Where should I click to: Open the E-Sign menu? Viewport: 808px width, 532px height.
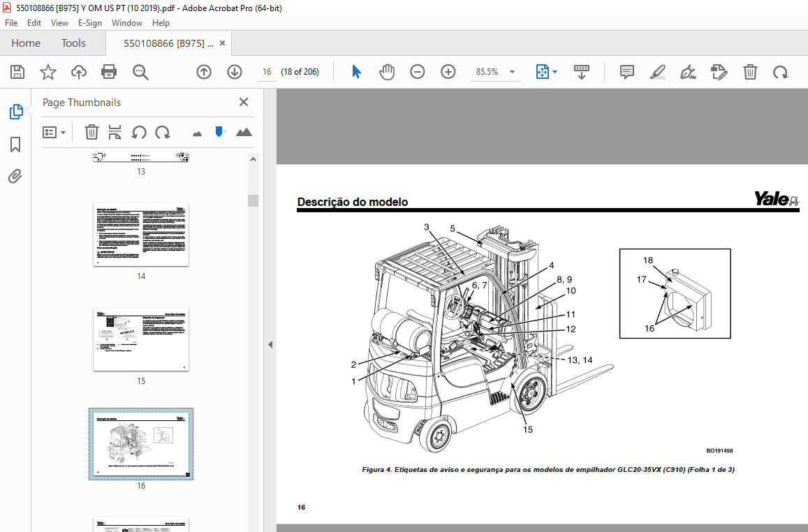(89, 22)
